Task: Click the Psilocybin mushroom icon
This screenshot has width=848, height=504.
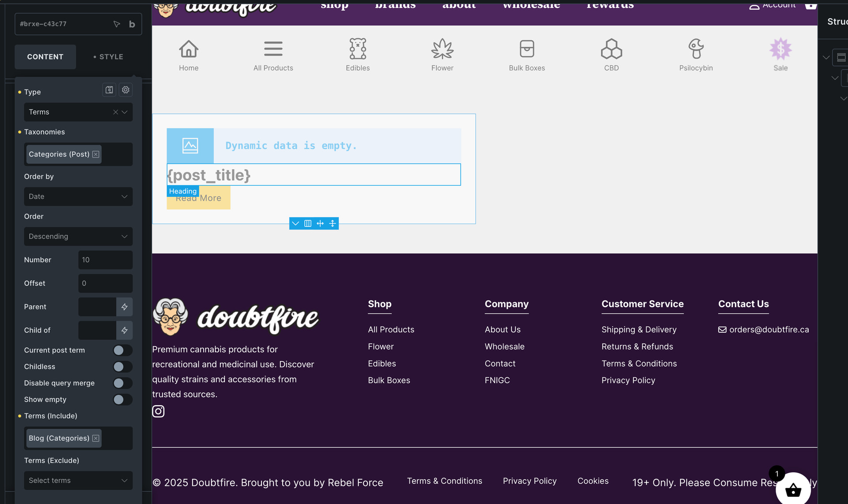Action: [x=696, y=49]
